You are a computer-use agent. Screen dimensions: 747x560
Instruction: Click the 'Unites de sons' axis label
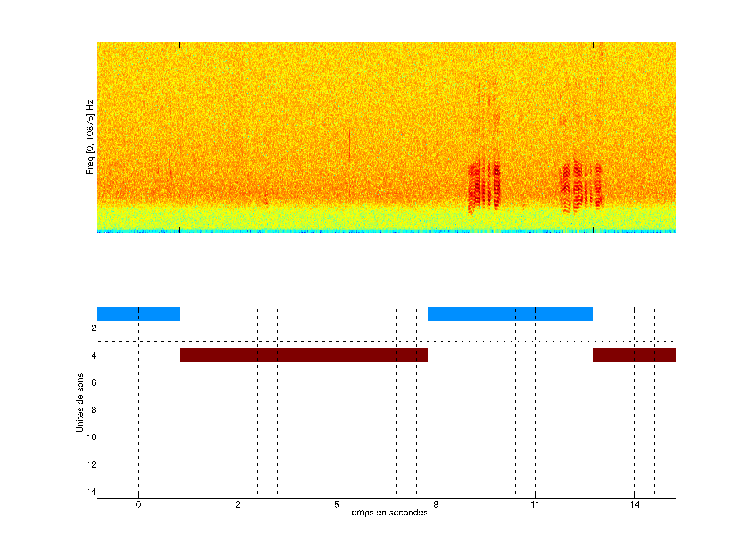[80, 403]
